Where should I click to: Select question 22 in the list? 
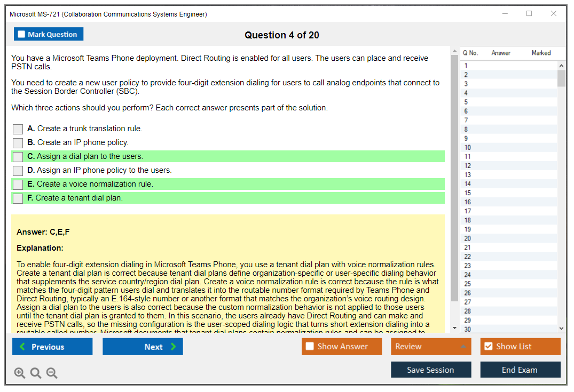[x=509, y=257]
